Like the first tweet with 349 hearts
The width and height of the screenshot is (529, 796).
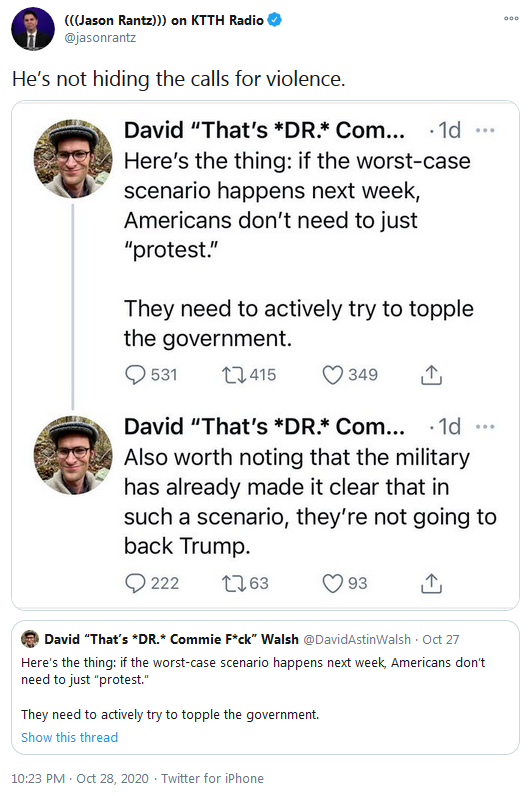click(x=333, y=375)
